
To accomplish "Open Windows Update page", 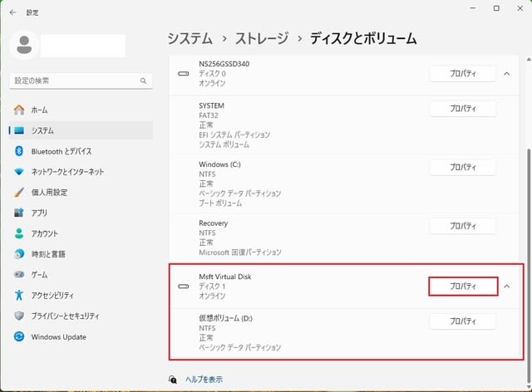I will click(x=81, y=336).
